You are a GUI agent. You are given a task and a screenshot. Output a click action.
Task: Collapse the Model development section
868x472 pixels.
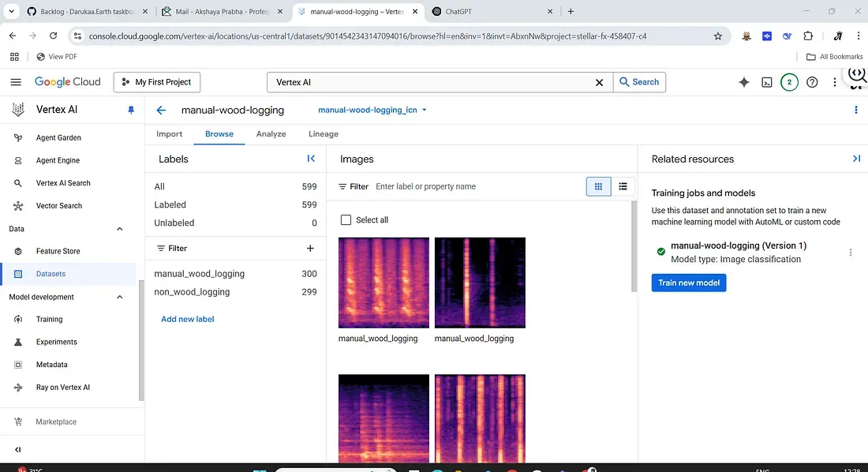tap(120, 297)
